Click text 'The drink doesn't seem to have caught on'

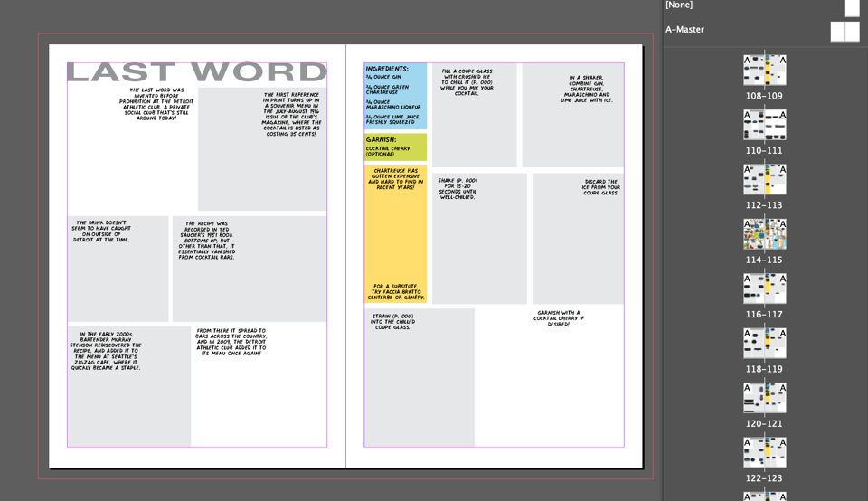click(x=101, y=232)
